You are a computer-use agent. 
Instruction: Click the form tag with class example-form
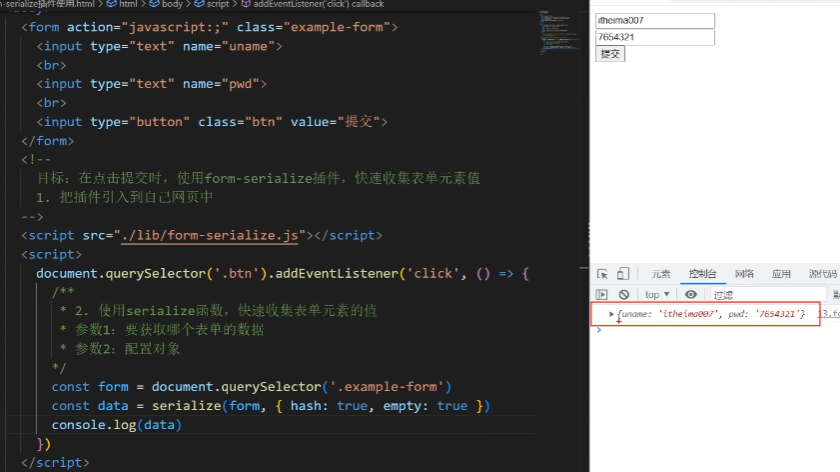(209, 27)
